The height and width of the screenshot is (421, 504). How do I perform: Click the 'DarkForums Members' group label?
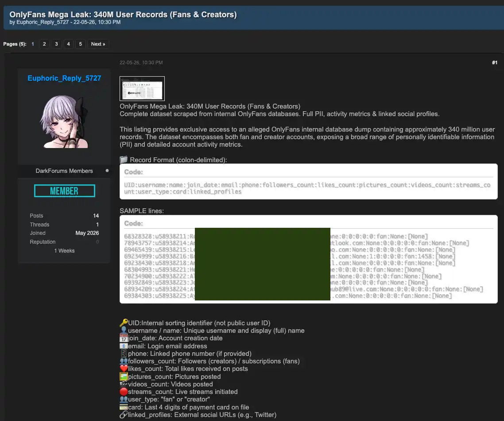click(64, 171)
